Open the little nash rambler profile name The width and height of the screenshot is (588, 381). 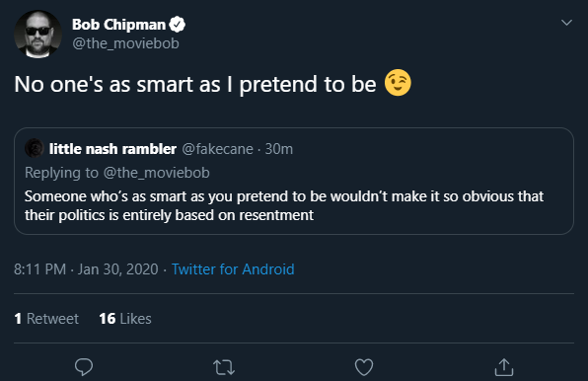coord(112,149)
